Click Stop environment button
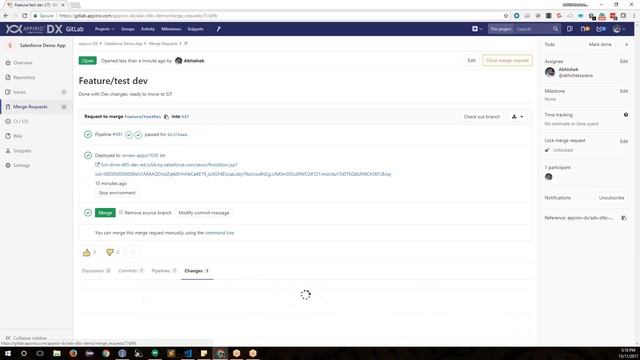640x360 pixels. tap(117, 193)
